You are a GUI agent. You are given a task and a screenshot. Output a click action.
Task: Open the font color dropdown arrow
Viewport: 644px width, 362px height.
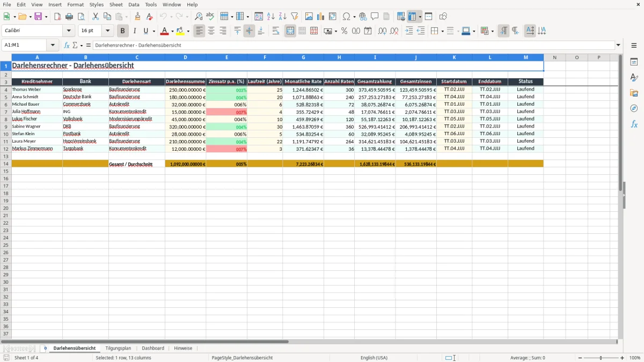tap(172, 31)
